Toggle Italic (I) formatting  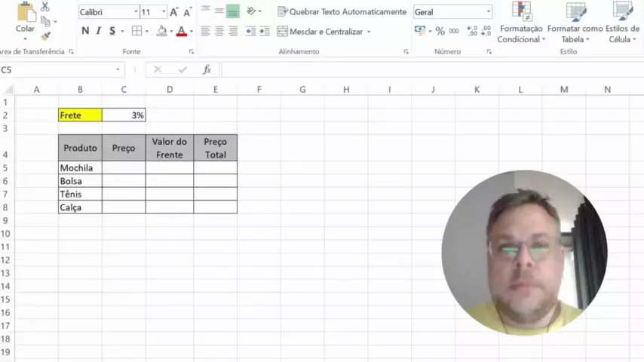99,32
